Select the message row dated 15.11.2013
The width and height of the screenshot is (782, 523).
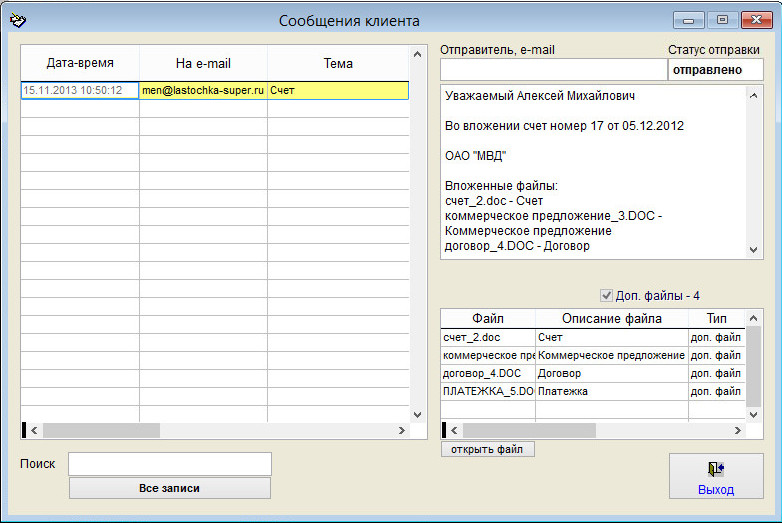(80, 90)
